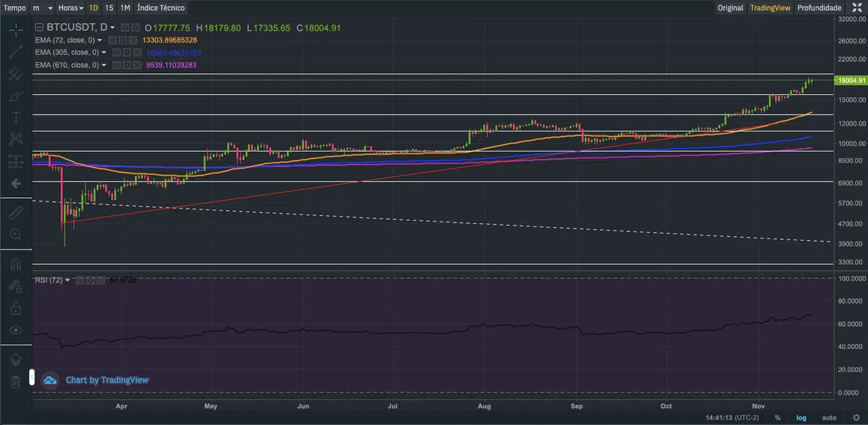This screenshot has height=425, width=868.
Task: Toggle log scale mode
Action: tap(802, 418)
